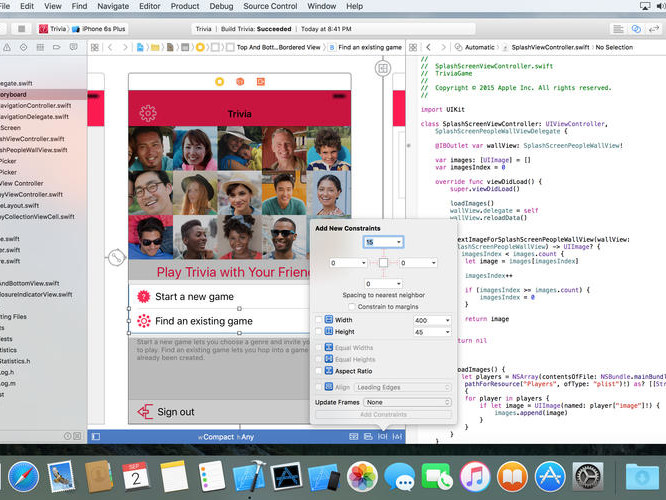Open the Editor menu
Screen dimensions: 666x500
(150, 6)
